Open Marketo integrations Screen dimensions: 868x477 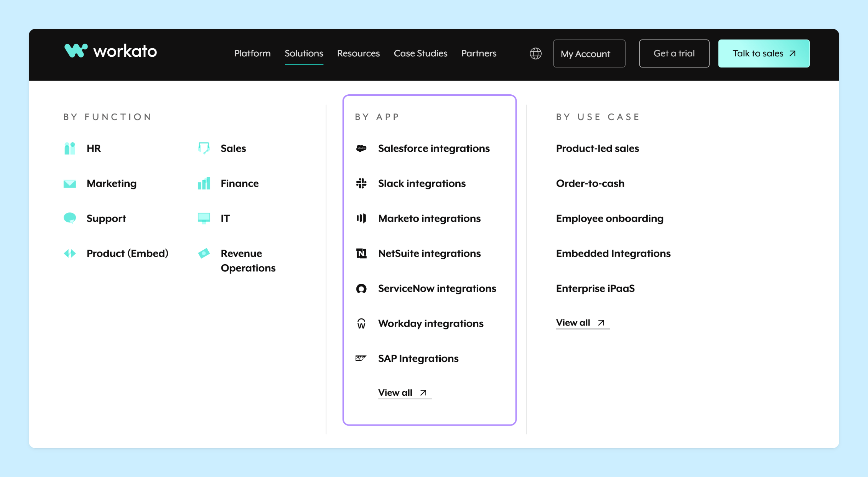coord(429,218)
